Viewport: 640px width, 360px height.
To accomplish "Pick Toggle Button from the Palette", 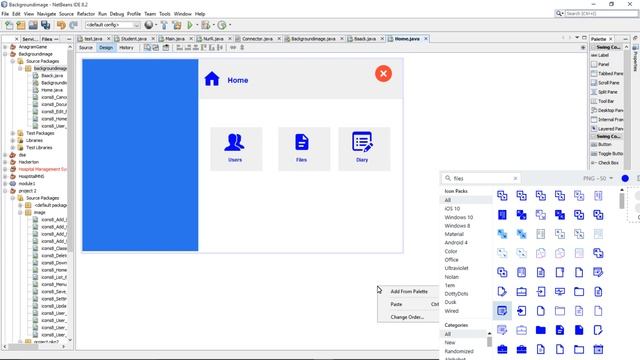I will click(607, 154).
